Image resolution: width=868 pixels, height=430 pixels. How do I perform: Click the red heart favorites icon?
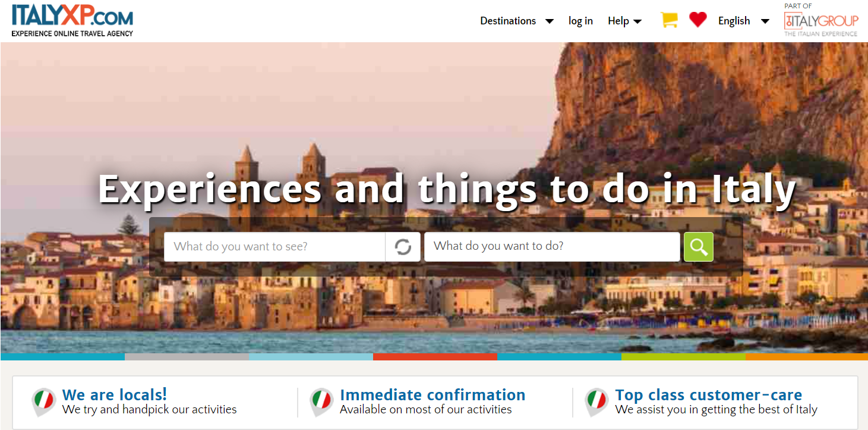point(698,20)
